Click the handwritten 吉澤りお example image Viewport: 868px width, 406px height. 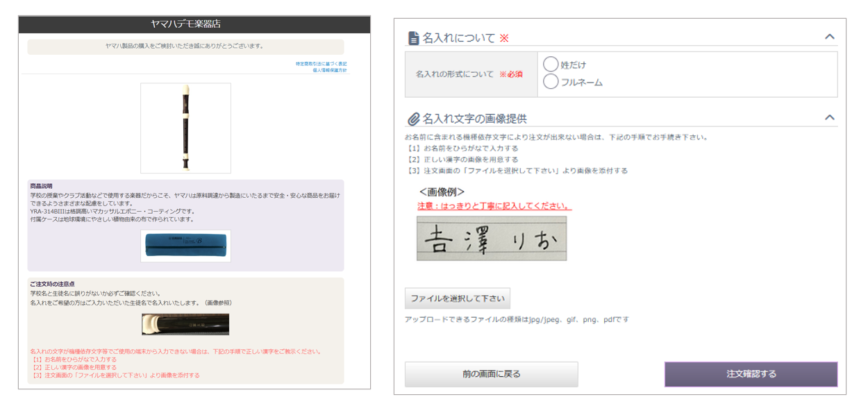(x=492, y=238)
